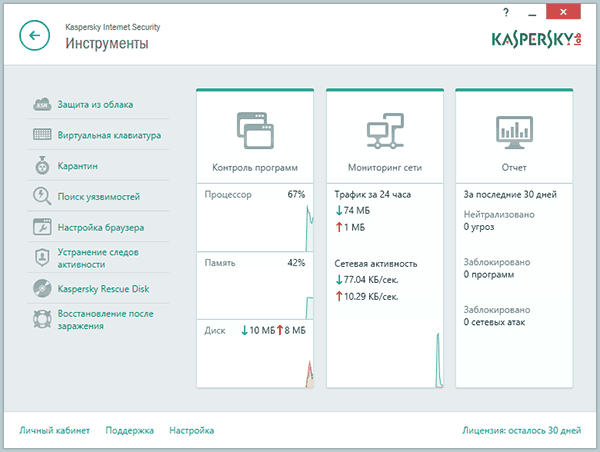Open Виртуальная клавиатура
The width and height of the screenshot is (600, 452).
pos(109,135)
